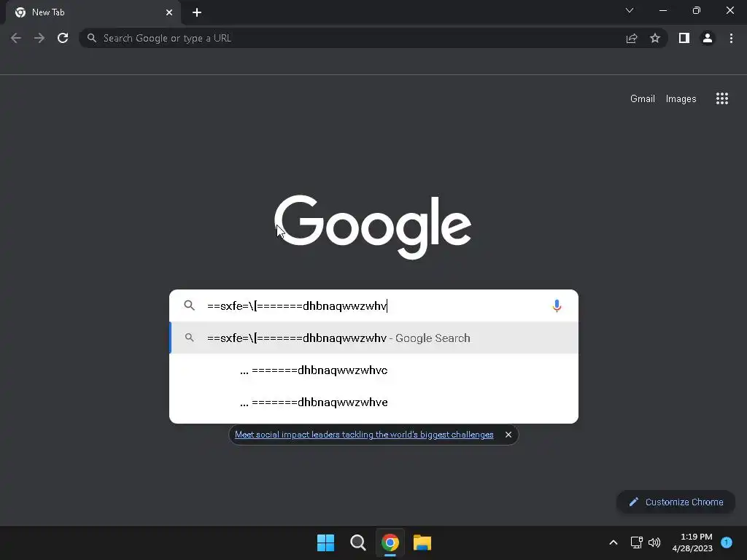Click the Google logo
The height and width of the screenshot is (560, 747).
pos(373,227)
